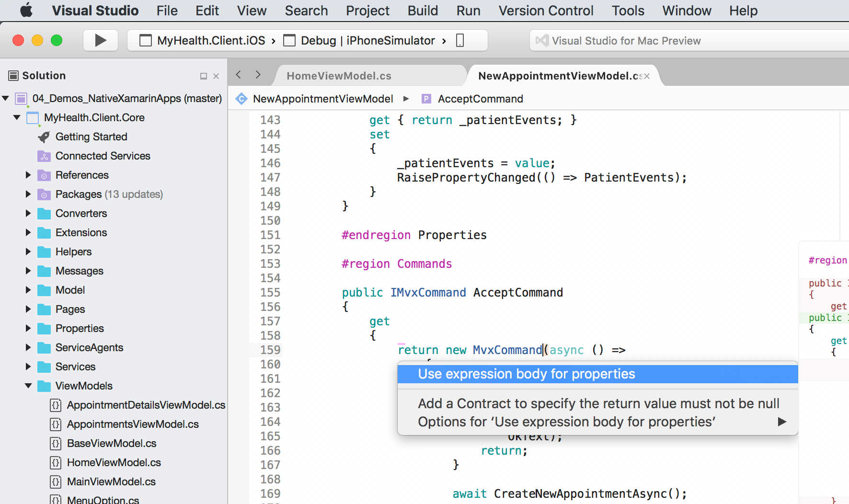Select the Services folder in tree
The width and height of the screenshot is (849, 504).
click(75, 367)
